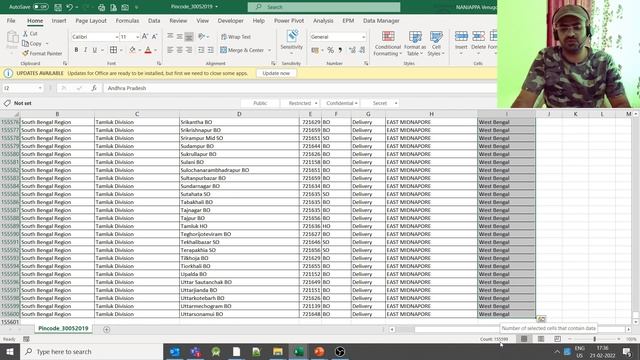Open the Confidential label dropdown
The height and width of the screenshot is (360, 640).
coord(356,103)
